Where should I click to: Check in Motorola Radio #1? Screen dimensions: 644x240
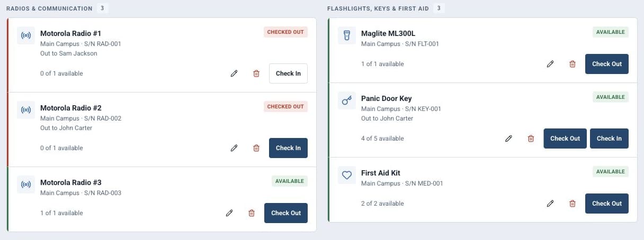(x=288, y=73)
